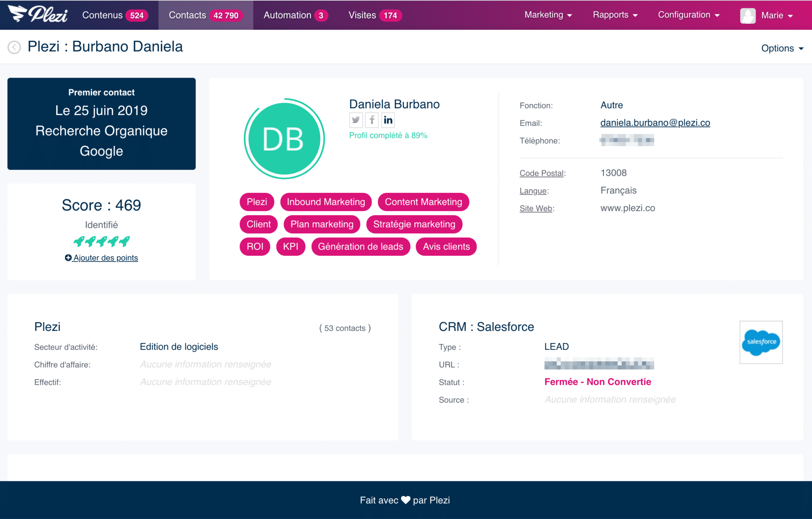Click the LEAD type value
Image resolution: width=812 pixels, height=519 pixels.
(x=556, y=347)
